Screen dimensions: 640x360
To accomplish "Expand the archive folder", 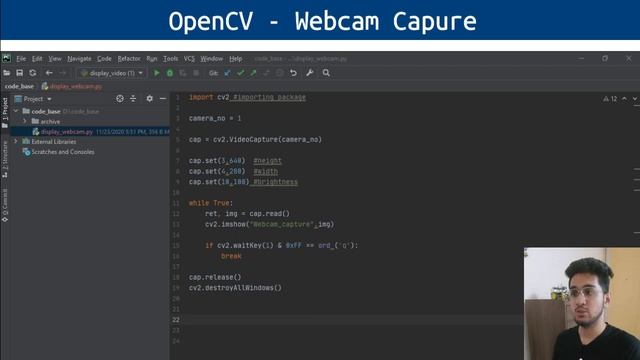I will pos(24,121).
